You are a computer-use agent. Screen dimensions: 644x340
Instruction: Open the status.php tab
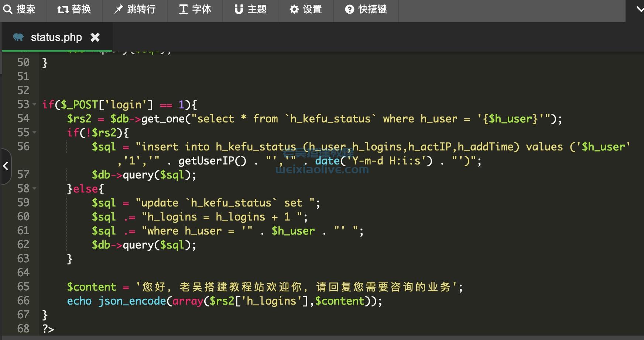tap(56, 37)
